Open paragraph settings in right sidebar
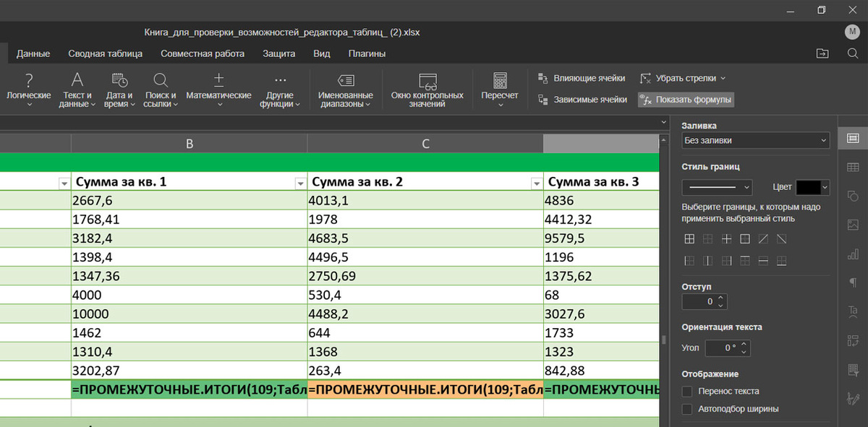The image size is (868, 427). pos(853,282)
